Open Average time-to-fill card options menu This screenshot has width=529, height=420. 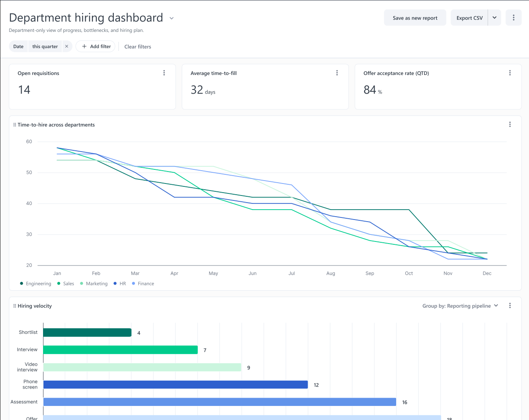(337, 73)
